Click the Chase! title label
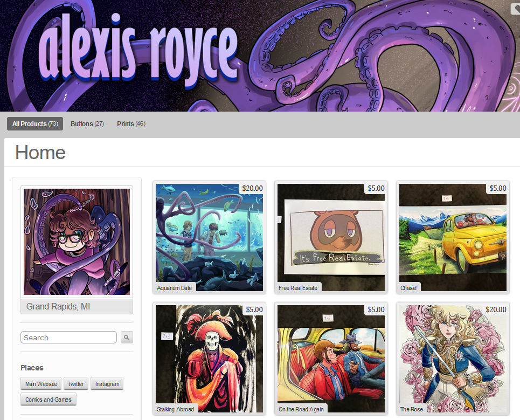Viewport: 520px width, 420px height. (x=408, y=287)
